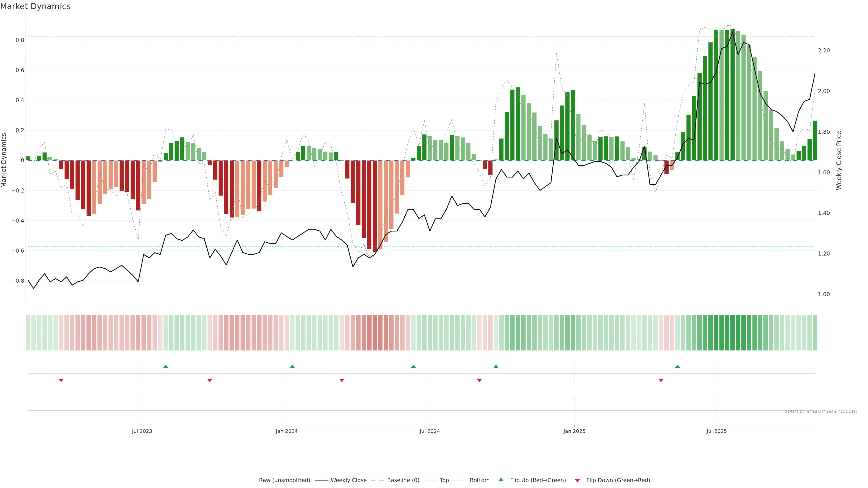Viewport: 868px width, 488px height.
Task: Toggle the Weekly Close legend entry
Action: point(348,480)
